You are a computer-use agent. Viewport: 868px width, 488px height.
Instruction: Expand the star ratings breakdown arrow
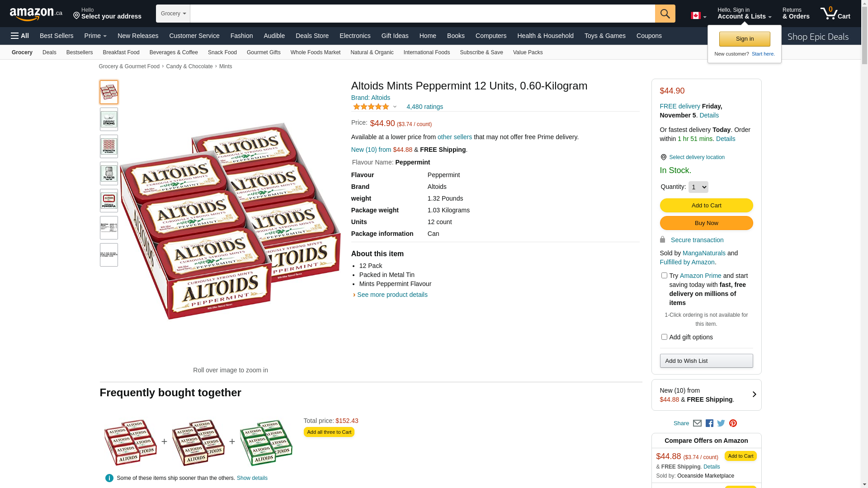395,107
